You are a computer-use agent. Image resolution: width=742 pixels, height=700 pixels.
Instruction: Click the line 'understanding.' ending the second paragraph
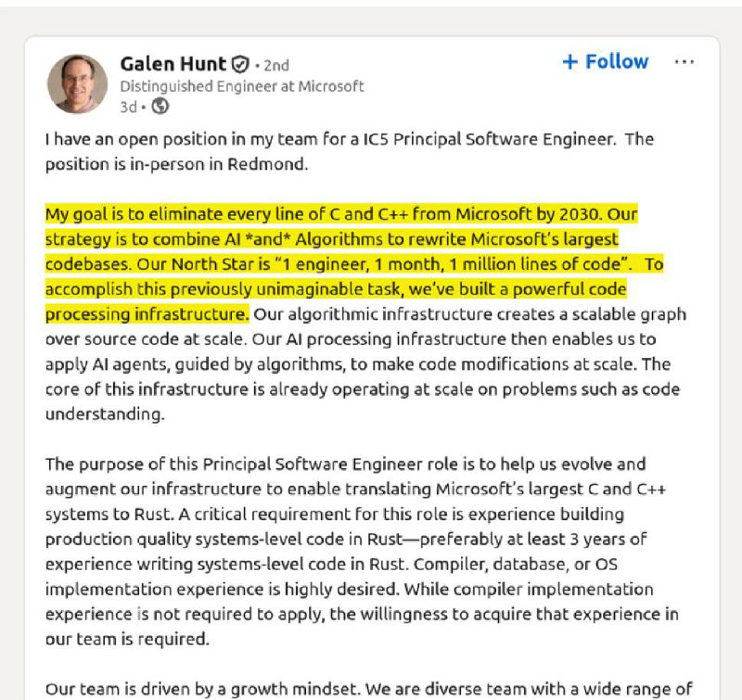pyautogui.click(x=105, y=414)
